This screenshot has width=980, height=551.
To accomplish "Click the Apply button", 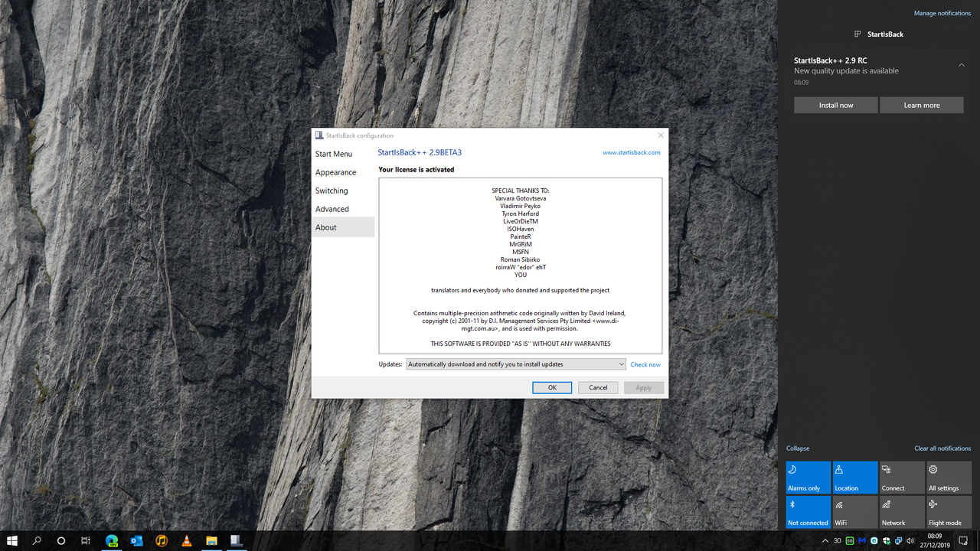I will click(x=644, y=387).
